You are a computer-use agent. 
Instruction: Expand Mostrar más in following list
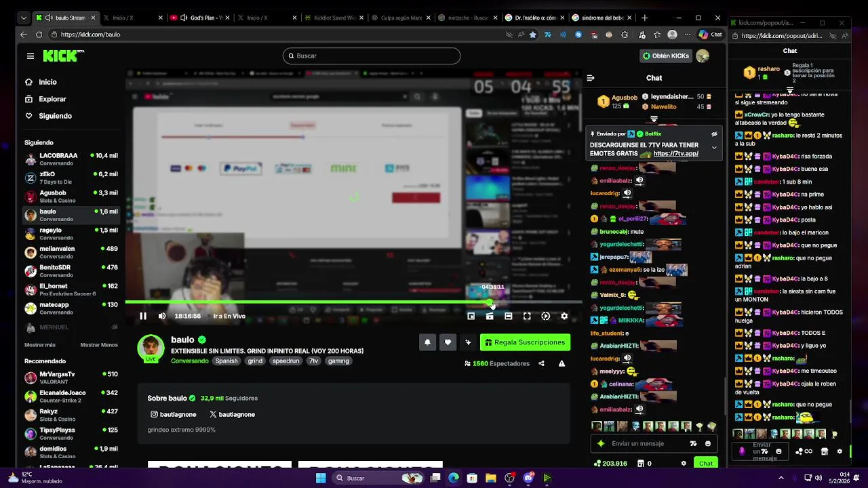[x=40, y=345]
